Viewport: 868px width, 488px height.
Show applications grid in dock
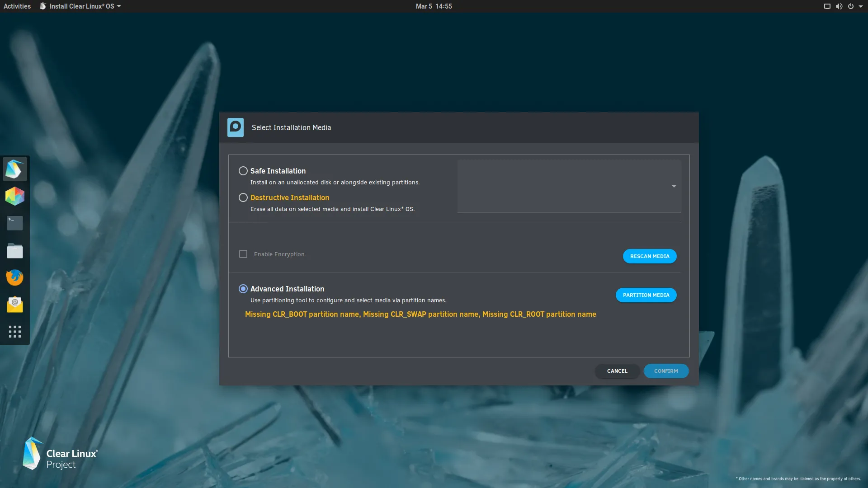coord(15,332)
